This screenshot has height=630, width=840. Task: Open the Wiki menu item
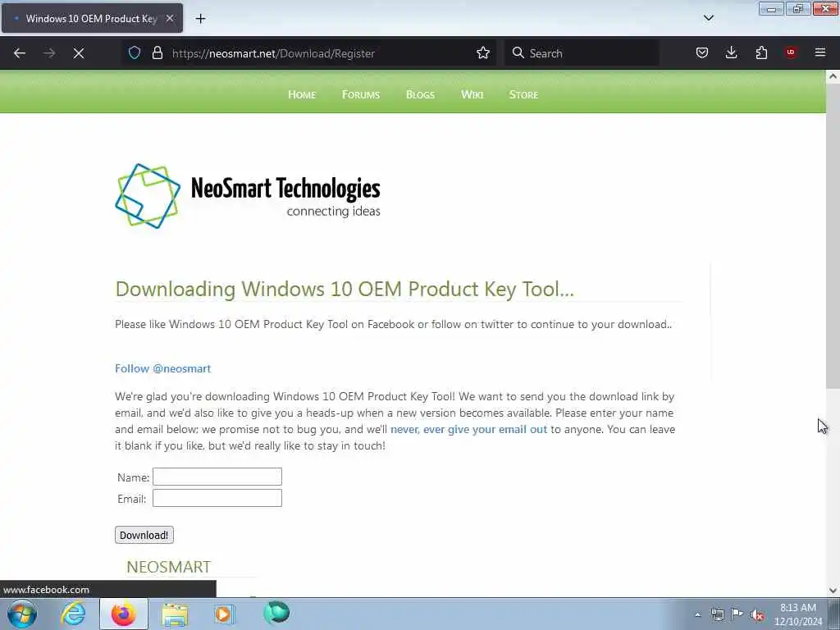[472, 95]
